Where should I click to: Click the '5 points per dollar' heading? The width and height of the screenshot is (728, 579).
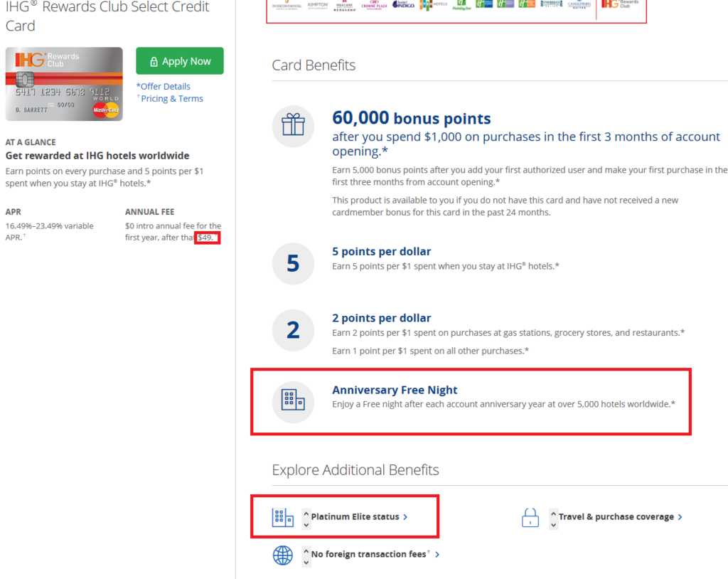coord(382,251)
